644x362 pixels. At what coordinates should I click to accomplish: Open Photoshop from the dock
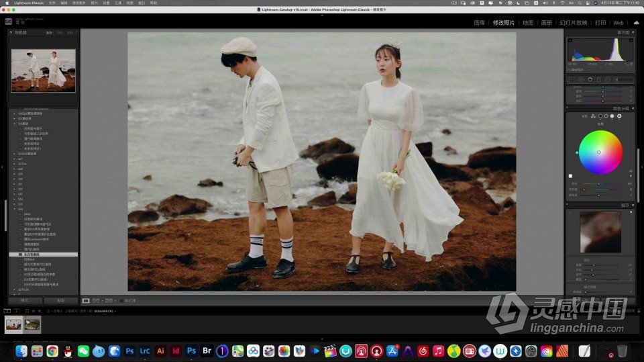click(x=129, y=351)
